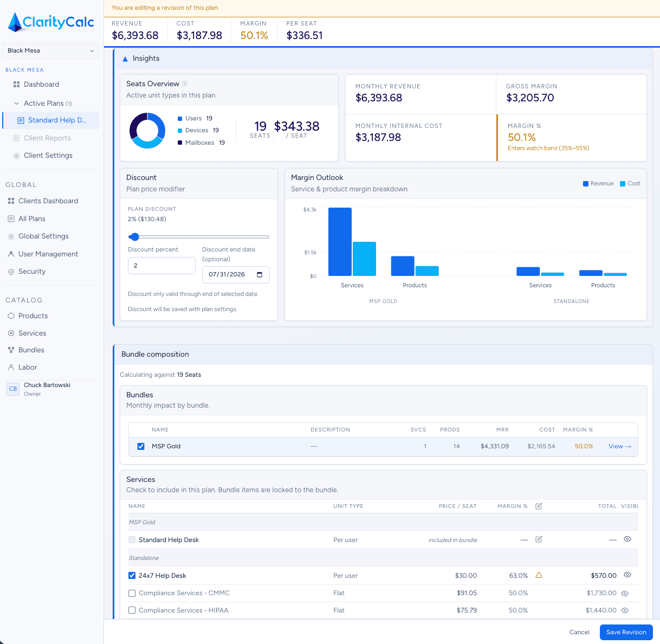Click the Save Revision button
The width and height of the screenshot is (660, 644).
pos(626,632)
